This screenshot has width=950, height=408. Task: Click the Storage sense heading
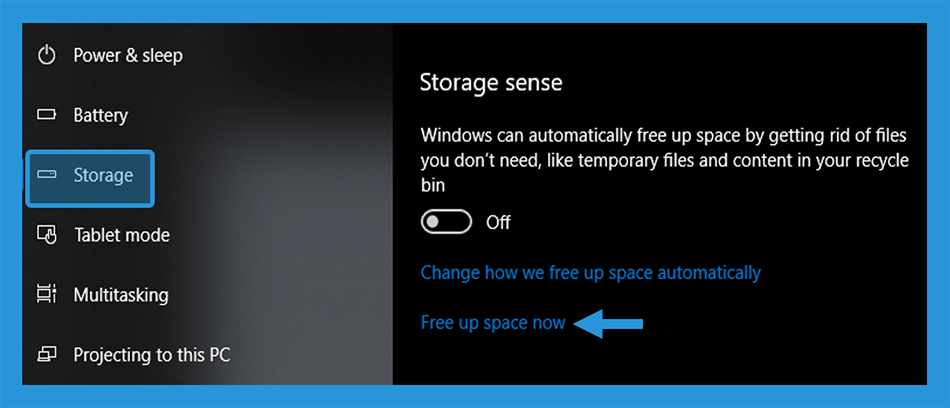coord(491,82)
